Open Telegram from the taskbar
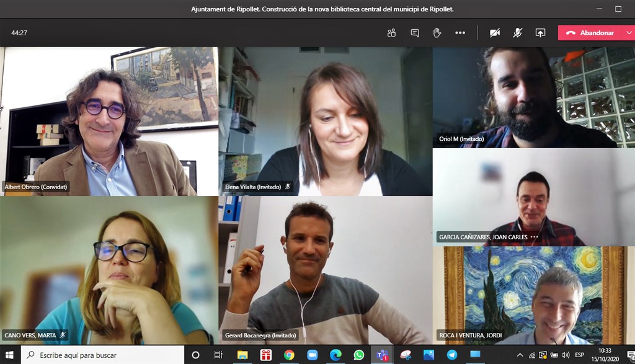Image resolution: width=635 pixels, height=364 pixels. pos(452,355)
